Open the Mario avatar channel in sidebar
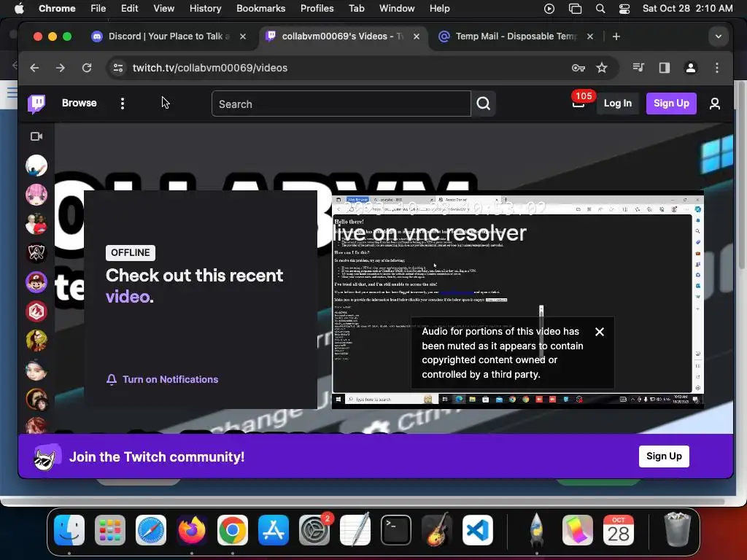Image resolution: width=747 pixels, height=560 pixels. pos(36,282)
